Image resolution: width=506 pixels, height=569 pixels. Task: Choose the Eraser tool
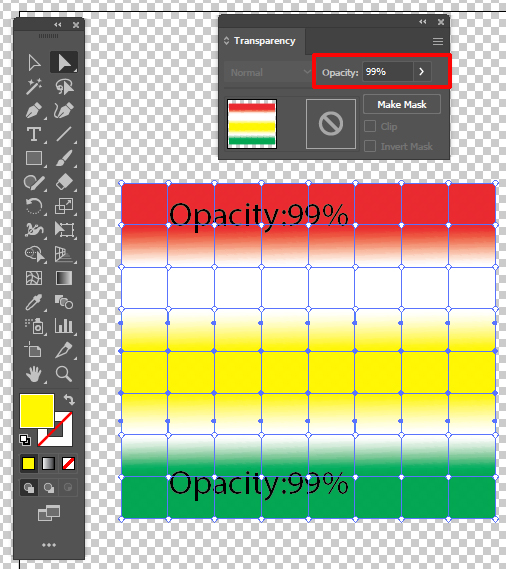(64, 182)
